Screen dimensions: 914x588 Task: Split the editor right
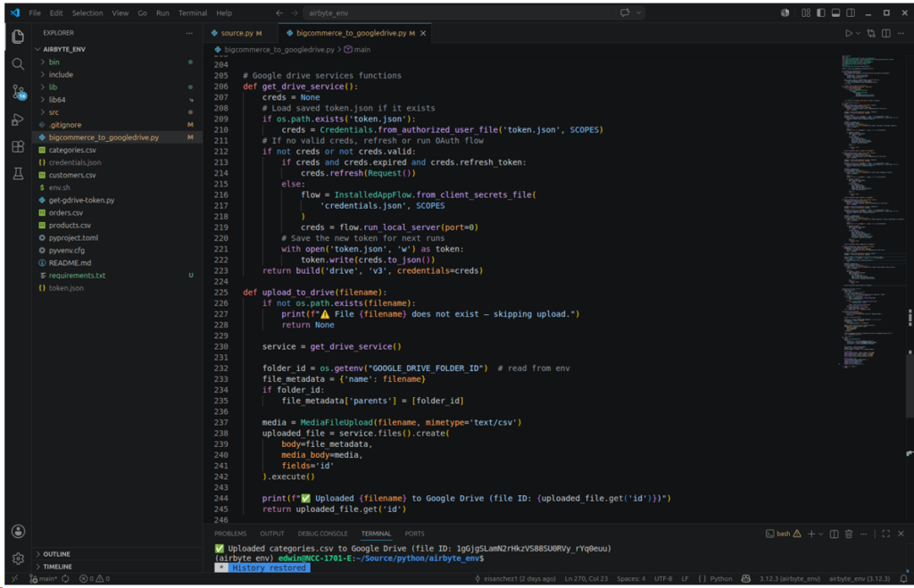tap(886, 33)
